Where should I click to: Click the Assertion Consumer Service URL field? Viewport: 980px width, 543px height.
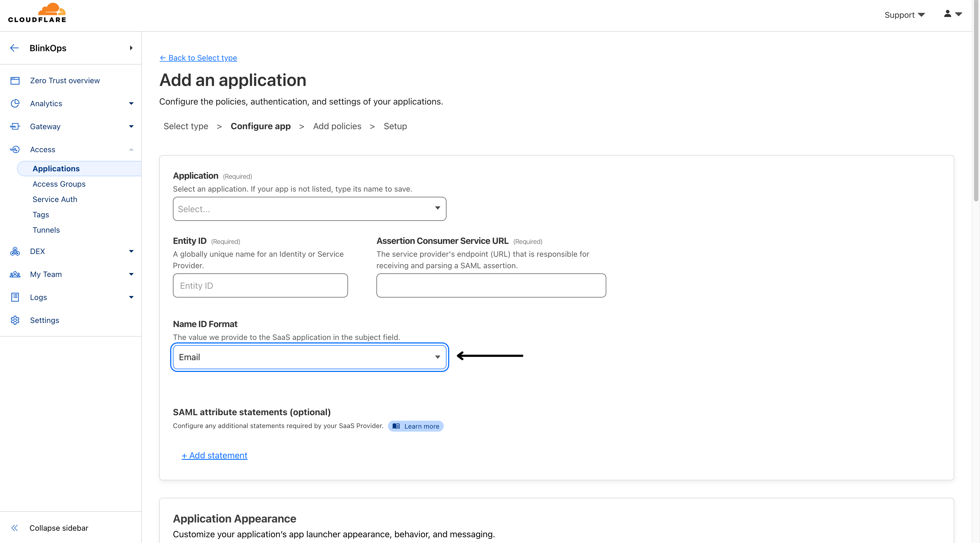point(491,285)
